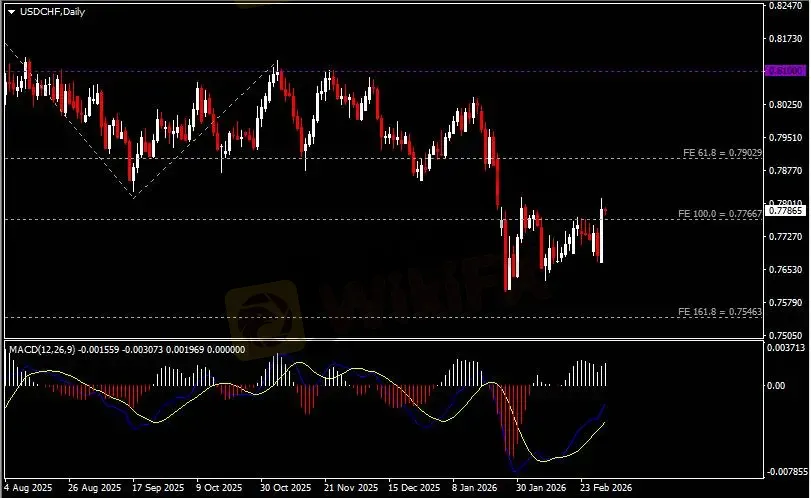The image size is (811, 498).
Task: Click 0.82470 on the price scale
Action: [784, 6]
